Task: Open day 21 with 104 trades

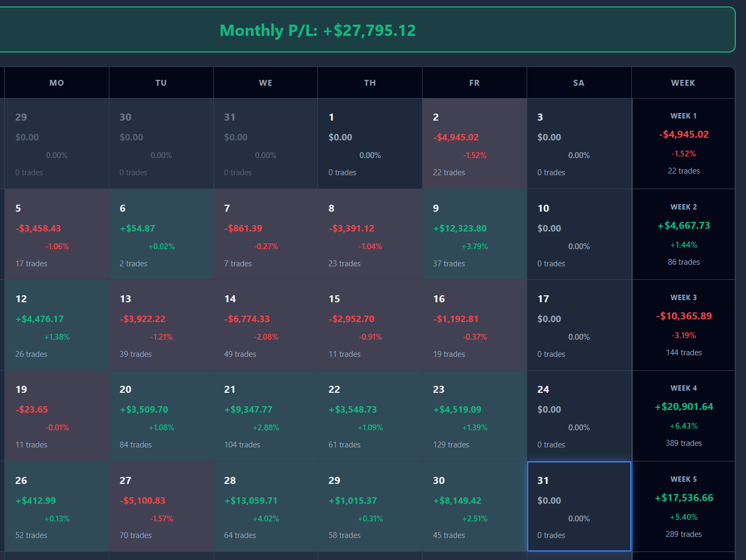Action: (x=265, y=416)
